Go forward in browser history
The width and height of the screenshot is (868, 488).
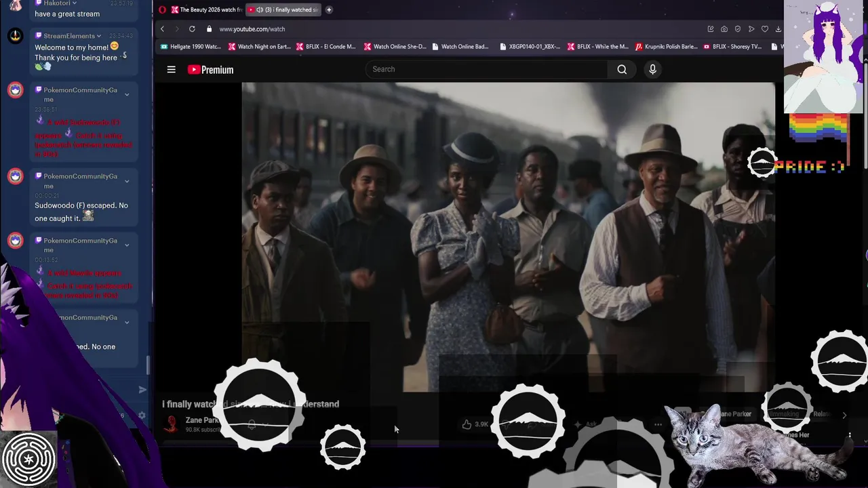[177, 29]
